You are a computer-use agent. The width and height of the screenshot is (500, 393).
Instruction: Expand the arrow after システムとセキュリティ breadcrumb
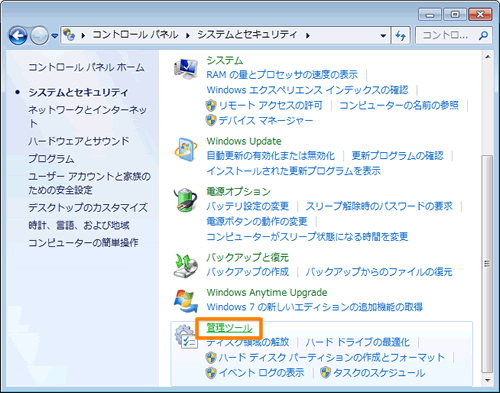click(307, 35)
